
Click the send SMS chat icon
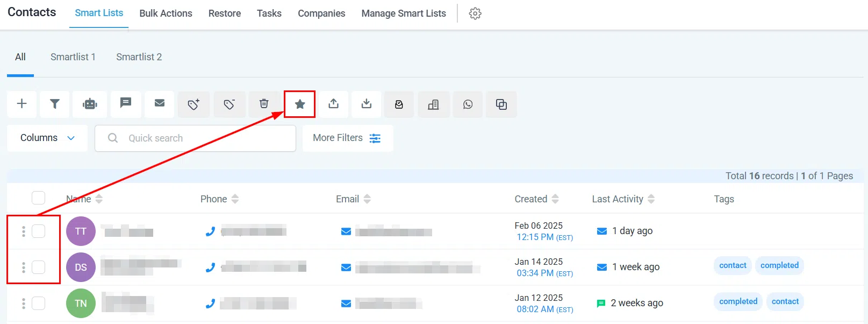[126, 104]
